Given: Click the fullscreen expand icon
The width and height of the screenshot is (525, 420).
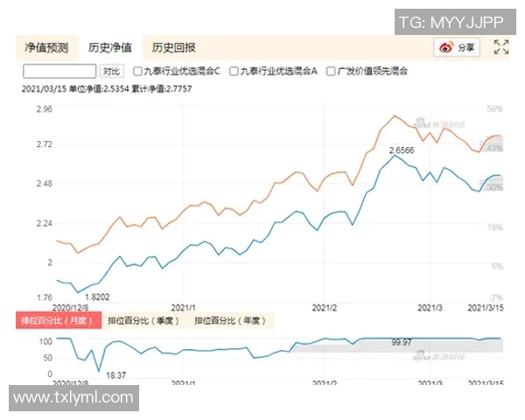Looking at the screenshot, I should coord(501,47).
